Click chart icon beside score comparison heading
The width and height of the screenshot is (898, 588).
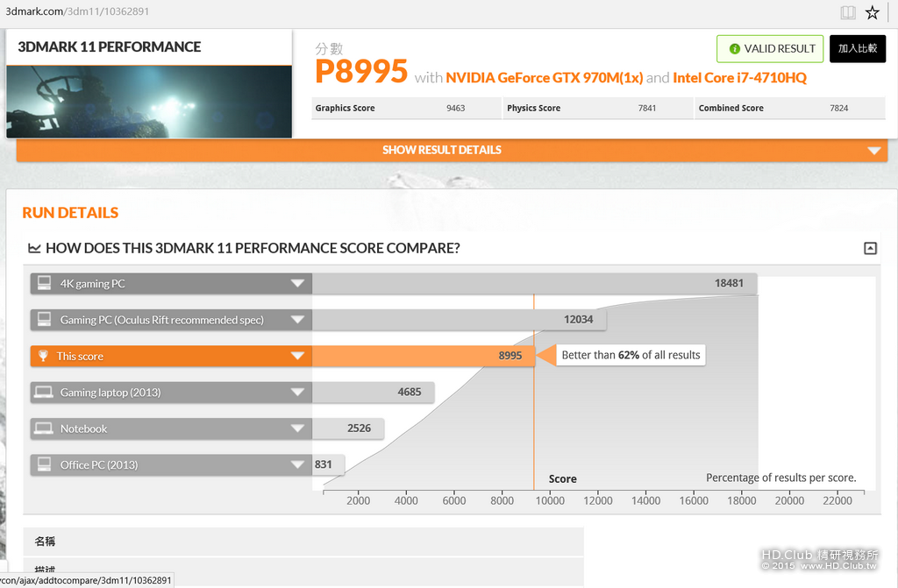click(x=34, y=249)
